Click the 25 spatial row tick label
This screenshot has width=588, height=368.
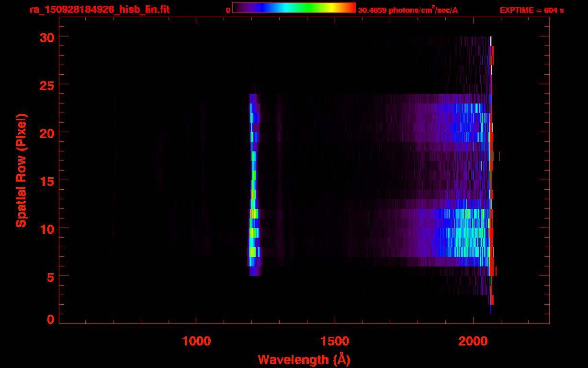pos(47,85)
